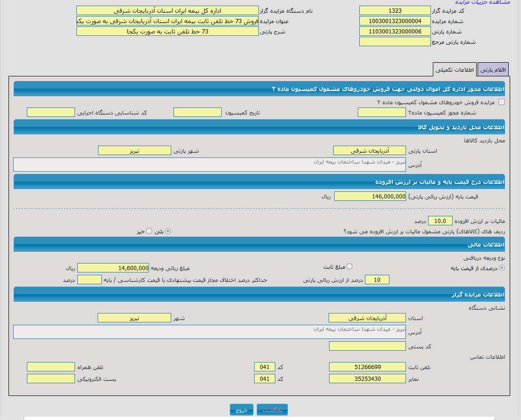The image size is (521, 420).
Task: Choose the درصدی از قیمت پایه radio
Action: click(x=501, y=268)
